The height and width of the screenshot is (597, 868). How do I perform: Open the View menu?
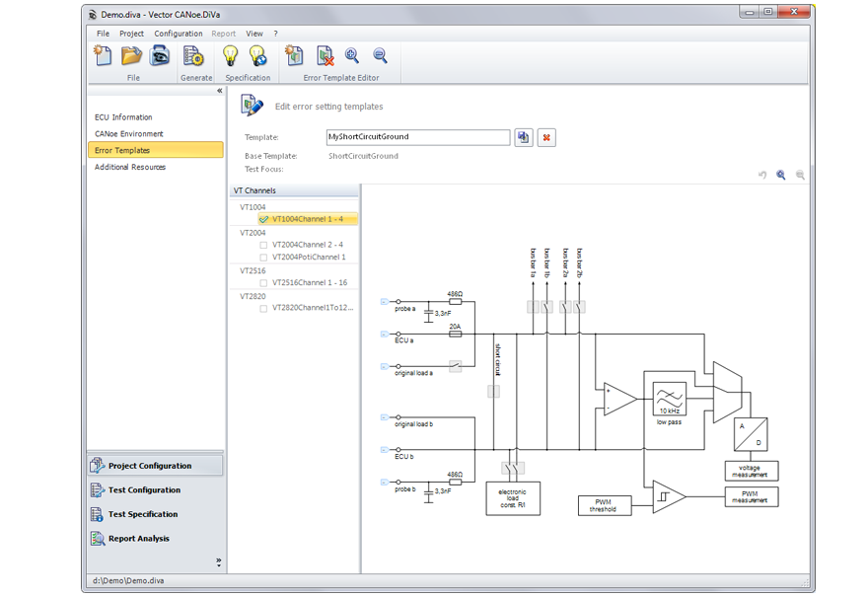[254, 34]
